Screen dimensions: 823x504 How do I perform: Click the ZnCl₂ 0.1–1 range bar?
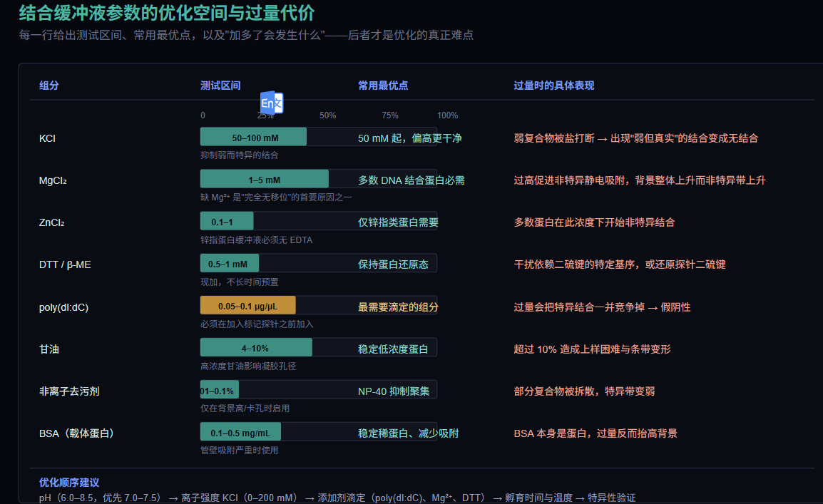click(x=227, y=221)
